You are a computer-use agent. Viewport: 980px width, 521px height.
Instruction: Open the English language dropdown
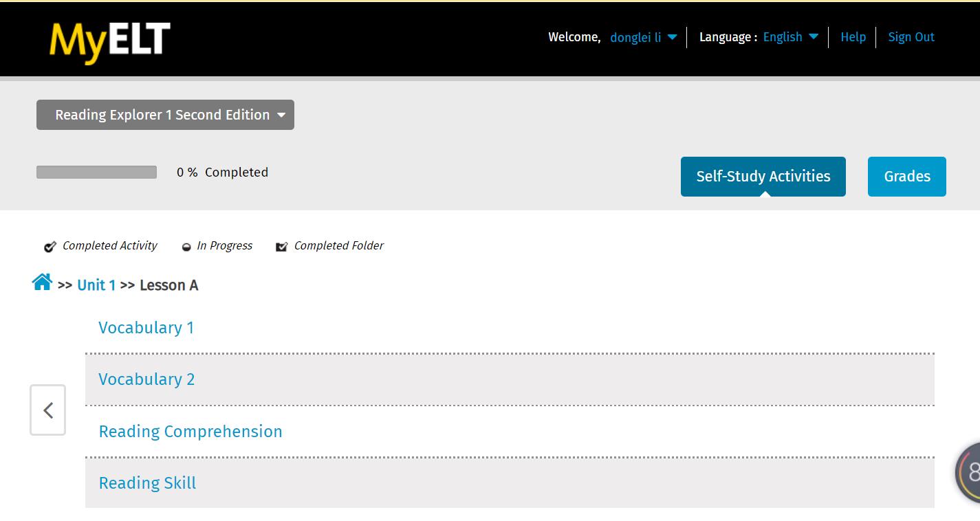click(x=791, y=37)
